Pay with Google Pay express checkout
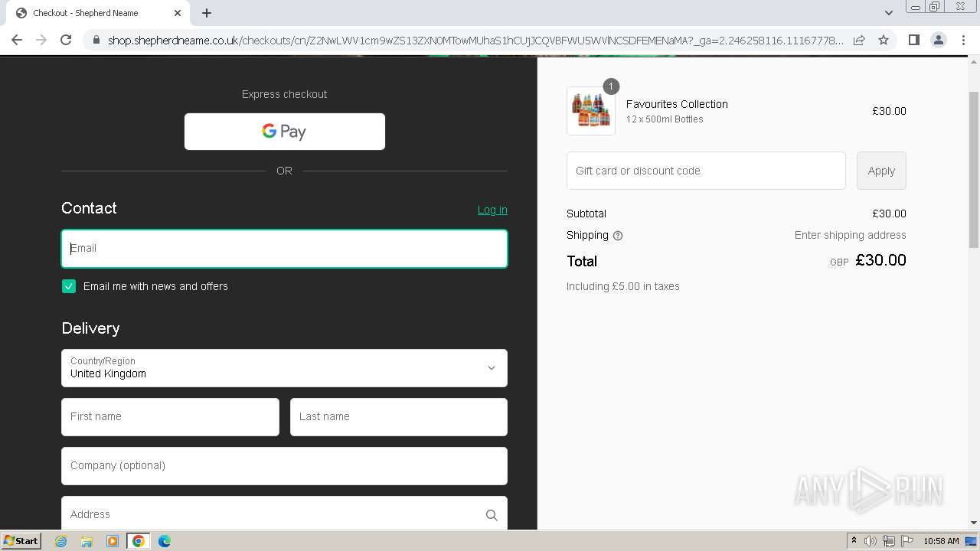980x551 pixels. [284, 132]
